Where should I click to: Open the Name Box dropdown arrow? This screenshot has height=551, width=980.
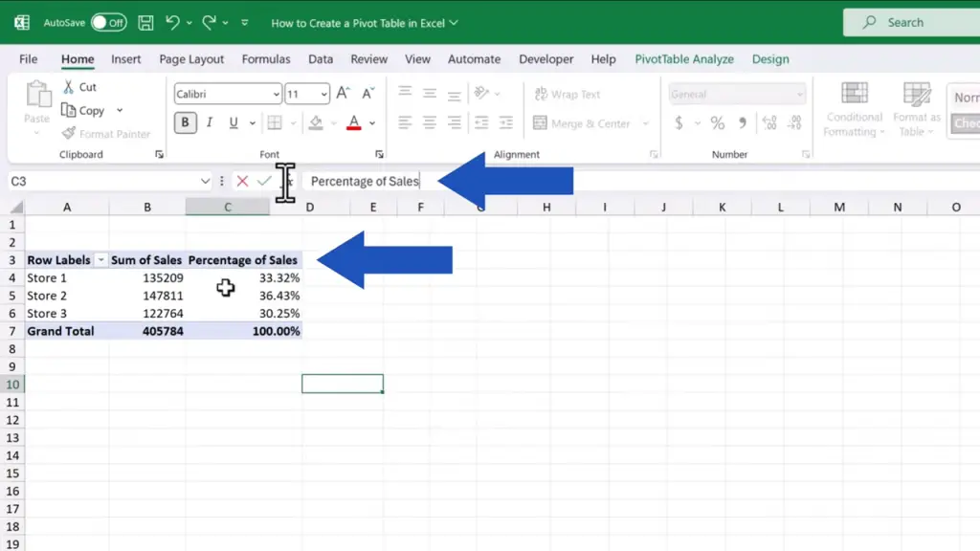(x=205, y=181)
